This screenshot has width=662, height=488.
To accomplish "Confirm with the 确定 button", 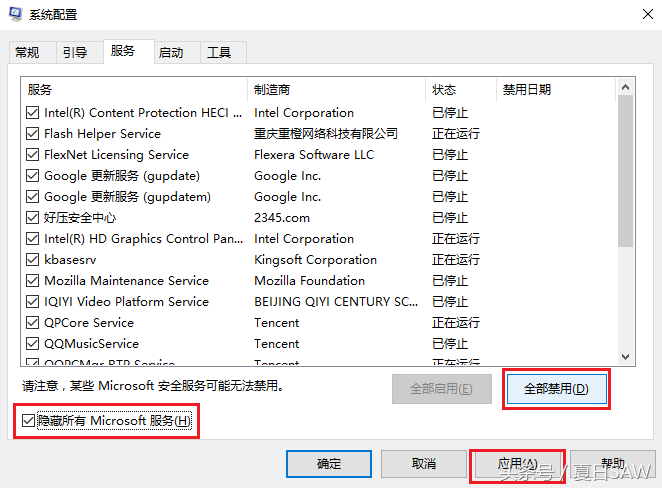I will [x=329, y=464].
